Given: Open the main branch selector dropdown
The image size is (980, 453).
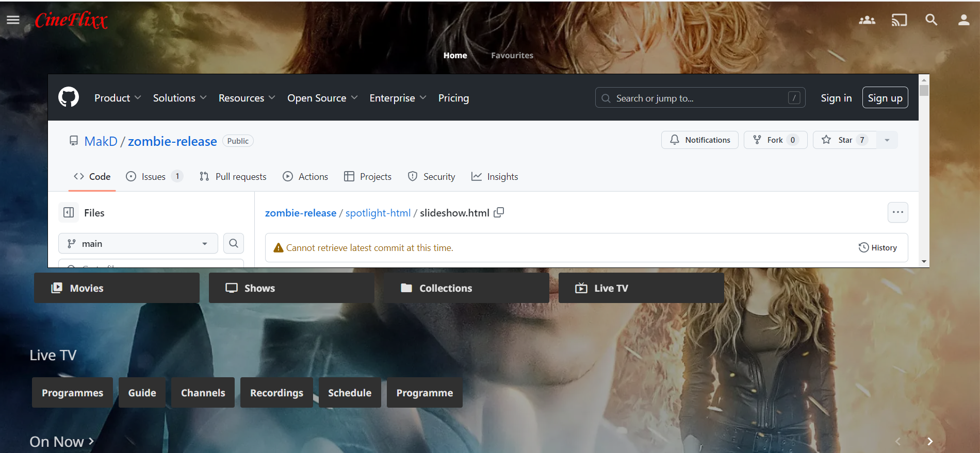Looking at the screenshot, I should pyautogui.click(x=138, y=243).
